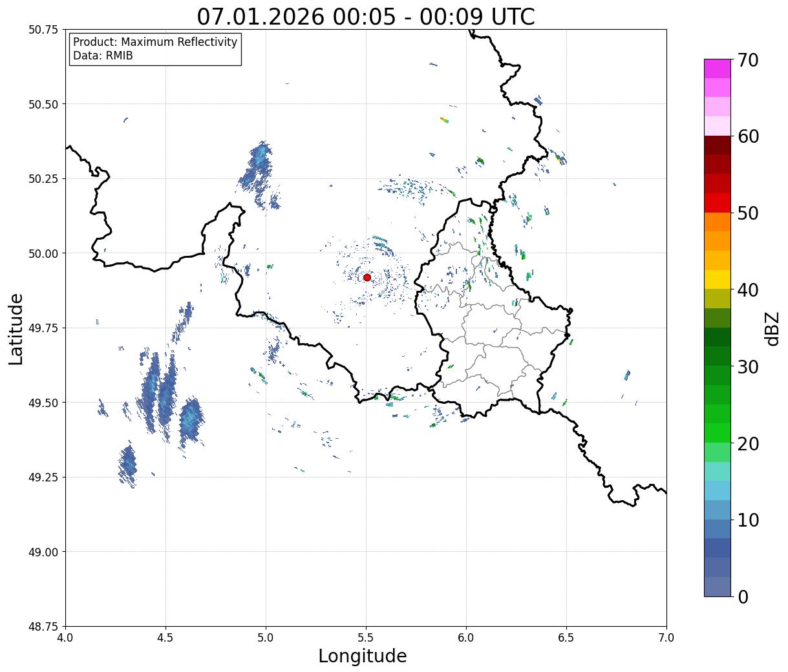788x672 pixels.
Task: Pick the magenta swatch at colorbar top
Action: pyautogui.click(x=718, y=68)
